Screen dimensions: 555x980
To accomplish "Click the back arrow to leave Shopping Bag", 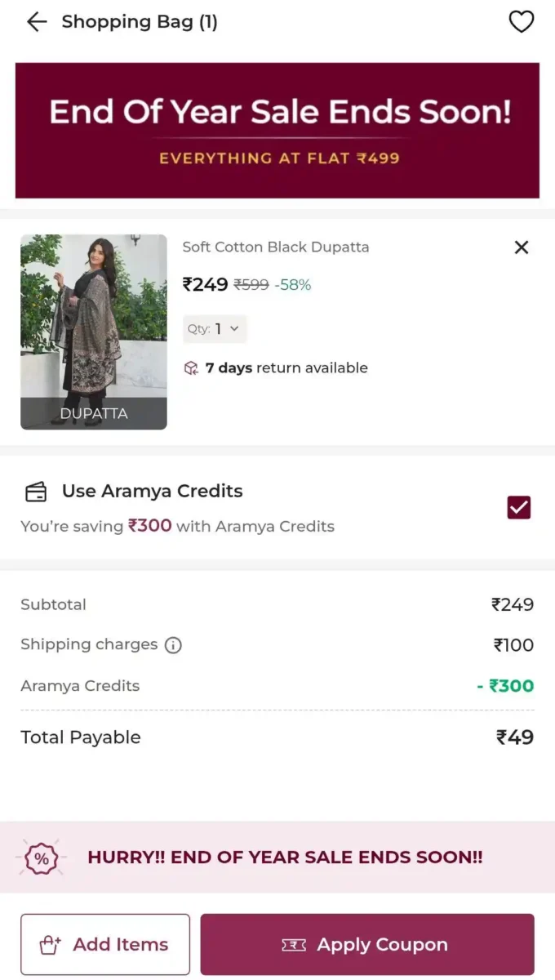I will coord(38,22).
